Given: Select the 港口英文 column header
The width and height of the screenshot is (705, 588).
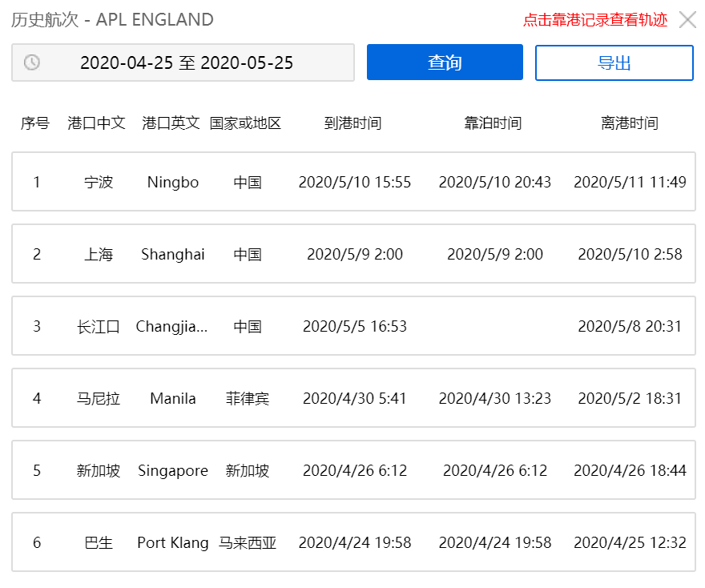Looking at the screenshot, I should [171, 123].
